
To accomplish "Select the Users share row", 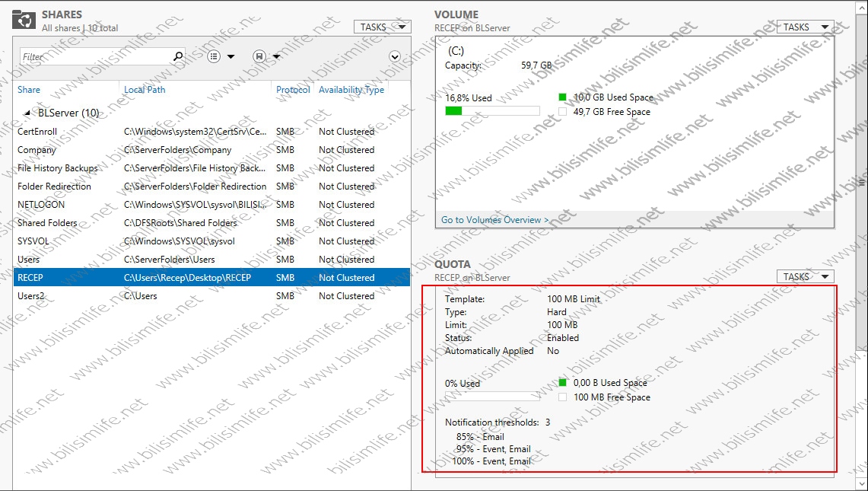I will click(211, 260).
